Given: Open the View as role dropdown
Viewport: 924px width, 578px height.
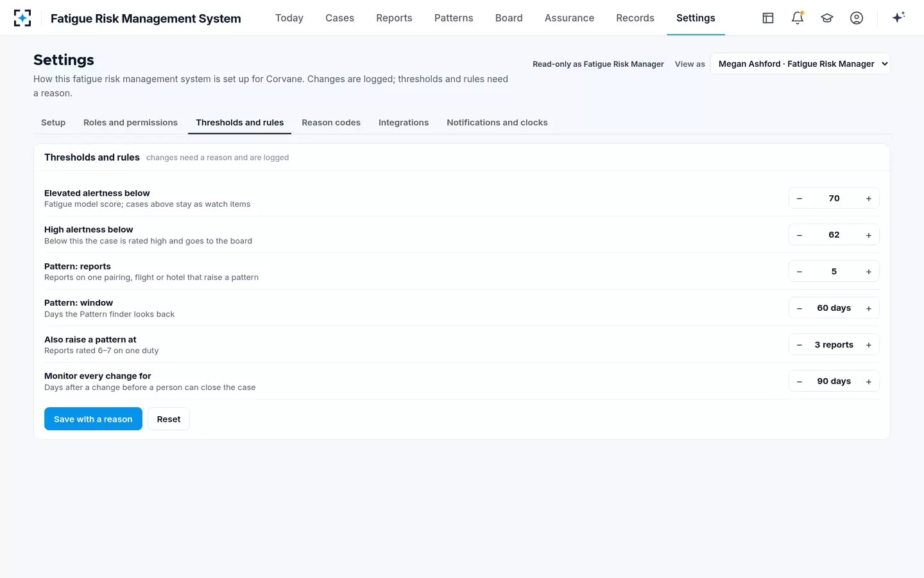Looking at the screenshot, I should [800, 64].
